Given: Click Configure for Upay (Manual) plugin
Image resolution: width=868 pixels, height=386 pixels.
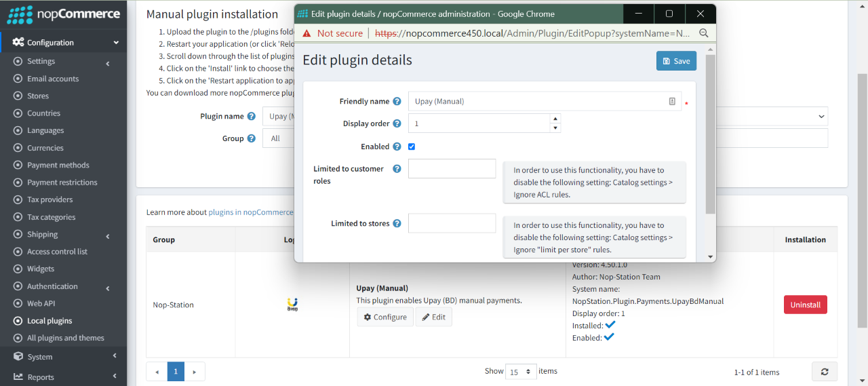Looking at the screenshot, I should point(385,317).
